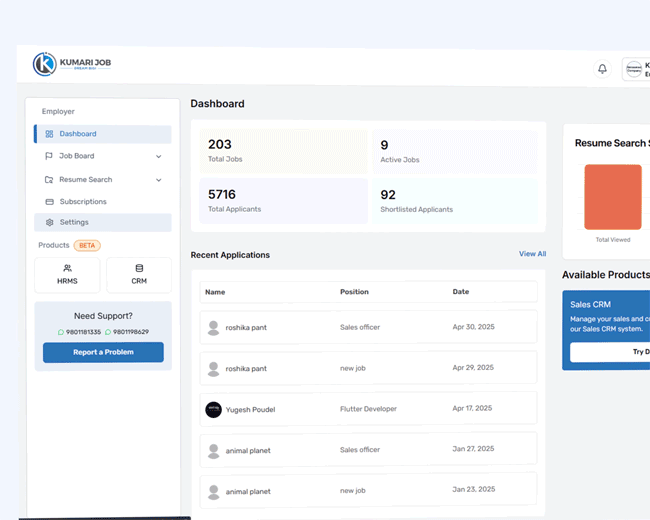Viewport: 650px width, 520px height.
Task: Click the CRM product icon
Action: tap(139, 268)
